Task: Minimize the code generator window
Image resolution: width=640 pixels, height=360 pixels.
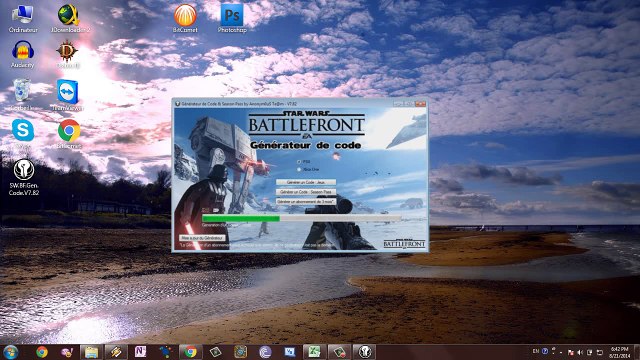Action: (x=398, y=104)
